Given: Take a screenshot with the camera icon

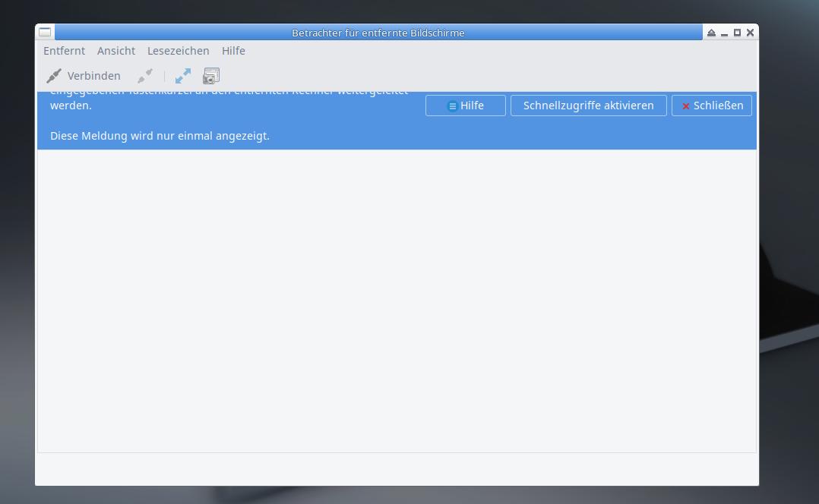Looking at the screenshot, I should (211, 76).
